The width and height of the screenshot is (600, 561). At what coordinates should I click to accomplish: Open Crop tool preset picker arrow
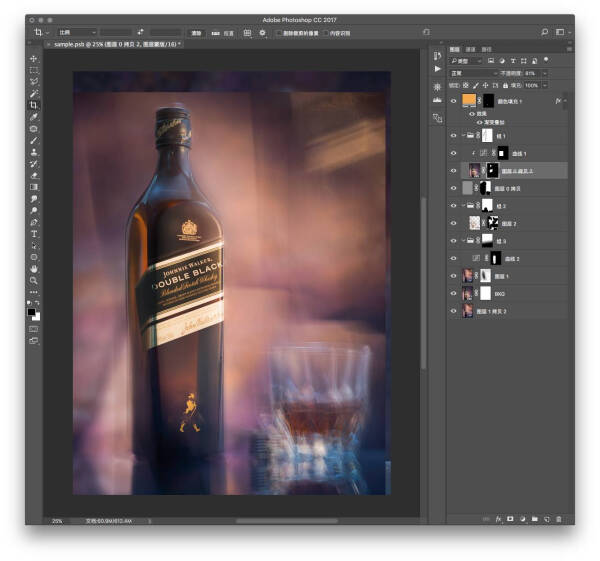pyautogui.click(x=47, y=33)
